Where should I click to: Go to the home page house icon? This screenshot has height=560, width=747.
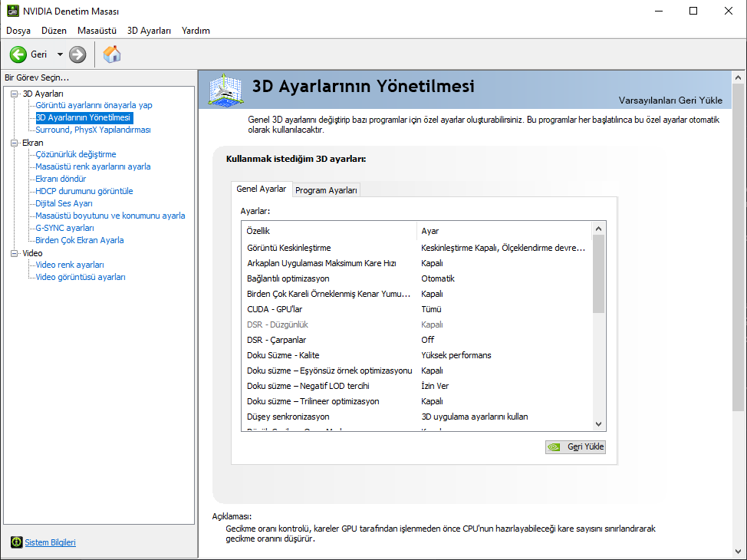[112, 54]
